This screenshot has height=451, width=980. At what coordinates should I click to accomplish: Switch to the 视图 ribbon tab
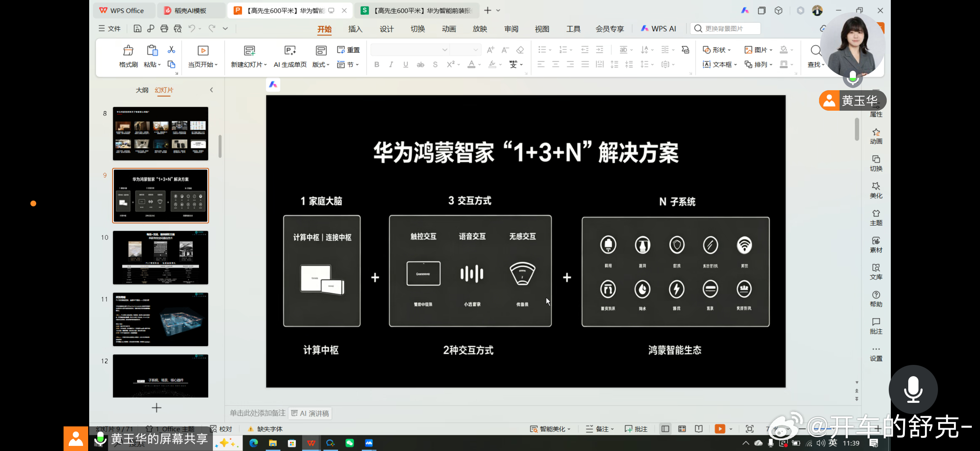tap(542, 29)
